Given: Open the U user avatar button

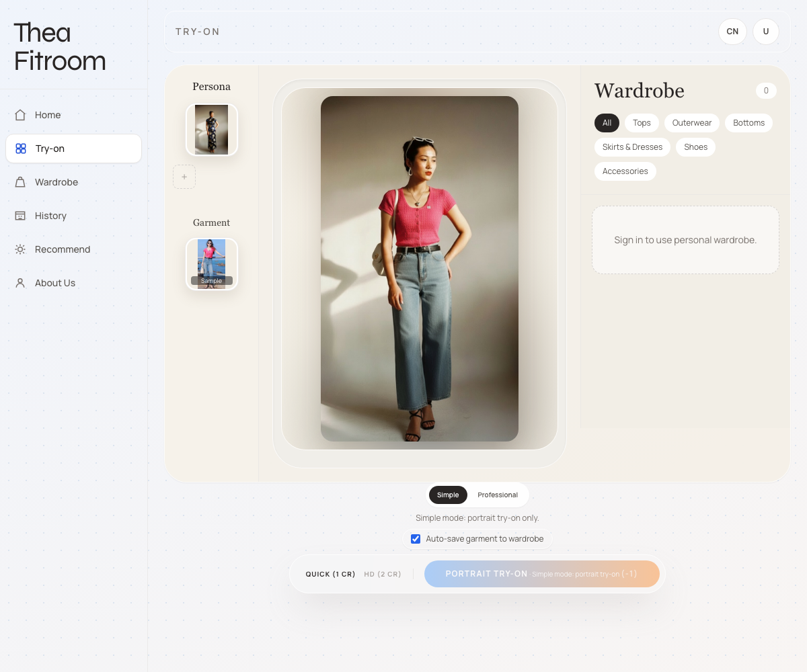Looking at the screenshot, I should 765,32.
